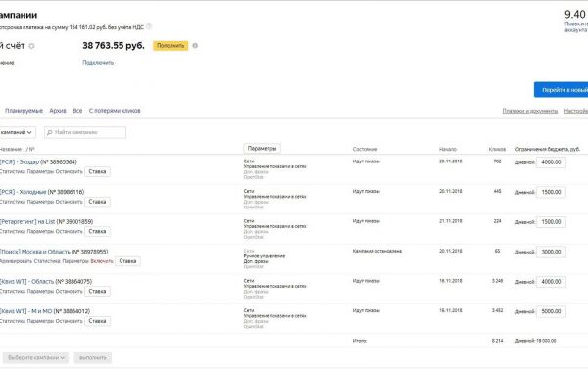588x369 pixels.
Task: Top up the balance with Пополнить
Action: click(x=171, y=46)
